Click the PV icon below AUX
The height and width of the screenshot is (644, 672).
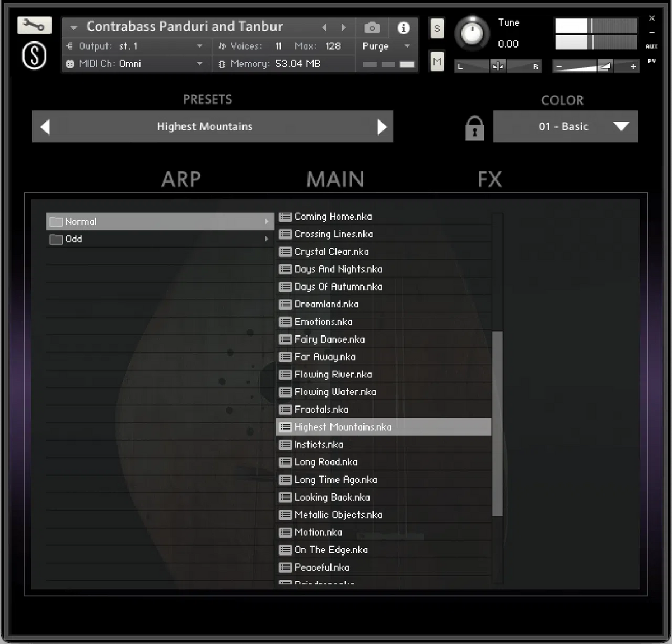click(x=651, y=60)
